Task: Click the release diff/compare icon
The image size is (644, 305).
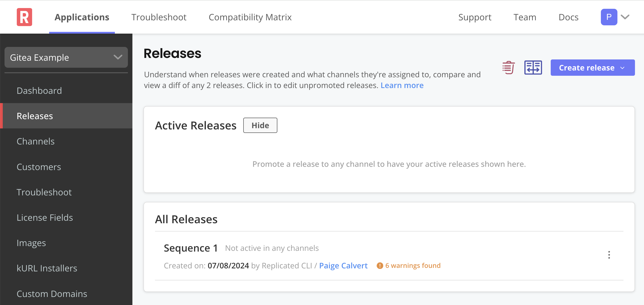Action: (x=532, y=67)
